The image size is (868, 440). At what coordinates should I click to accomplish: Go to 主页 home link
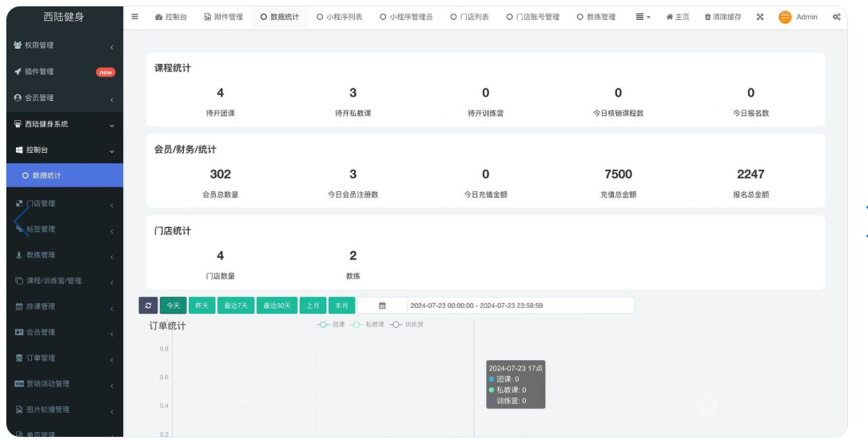tap(678, 17)
